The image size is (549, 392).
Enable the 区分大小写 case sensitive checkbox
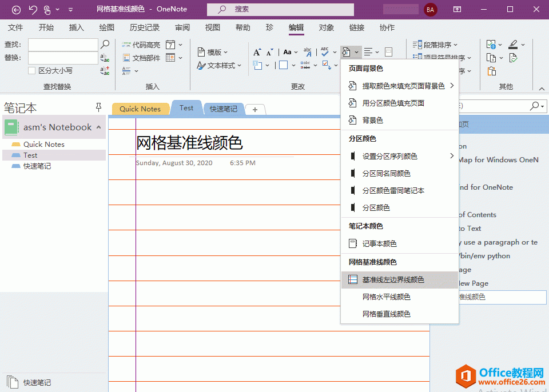[x=31, y=71]
